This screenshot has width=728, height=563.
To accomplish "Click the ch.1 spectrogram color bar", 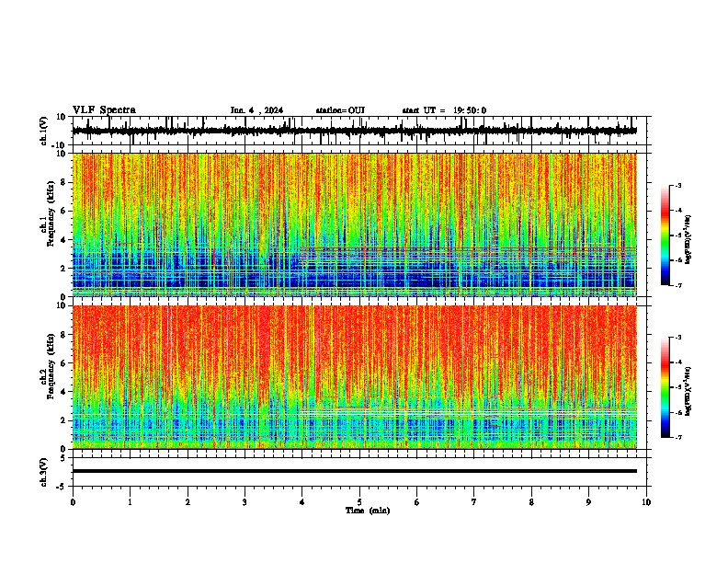I will coord(665,236).
